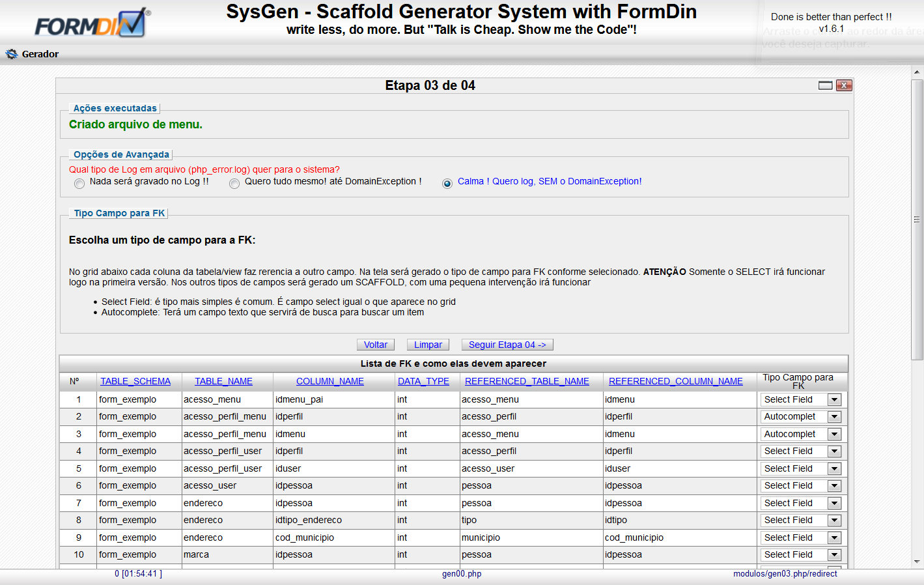Sort grid by TABLE_SCHEMA column
The height and width of the screenshot is (585, 924).
[135, 381]
